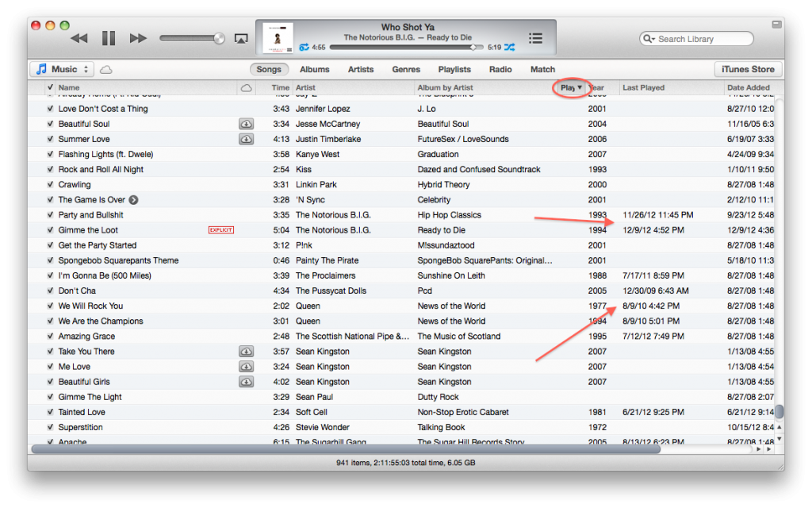Viewport: 812px width, 508px height.
Task: Switch to the Albums tab
Action: [314, 70]
